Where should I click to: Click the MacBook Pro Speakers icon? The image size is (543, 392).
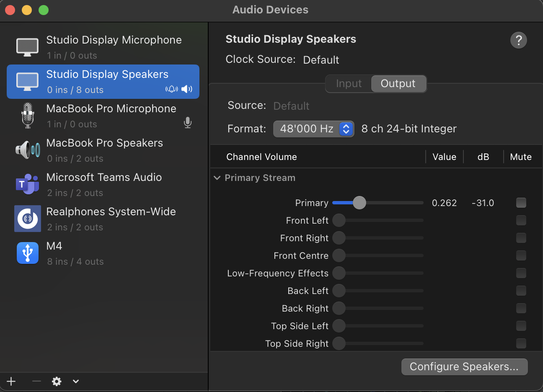click(x=28, y=150)
